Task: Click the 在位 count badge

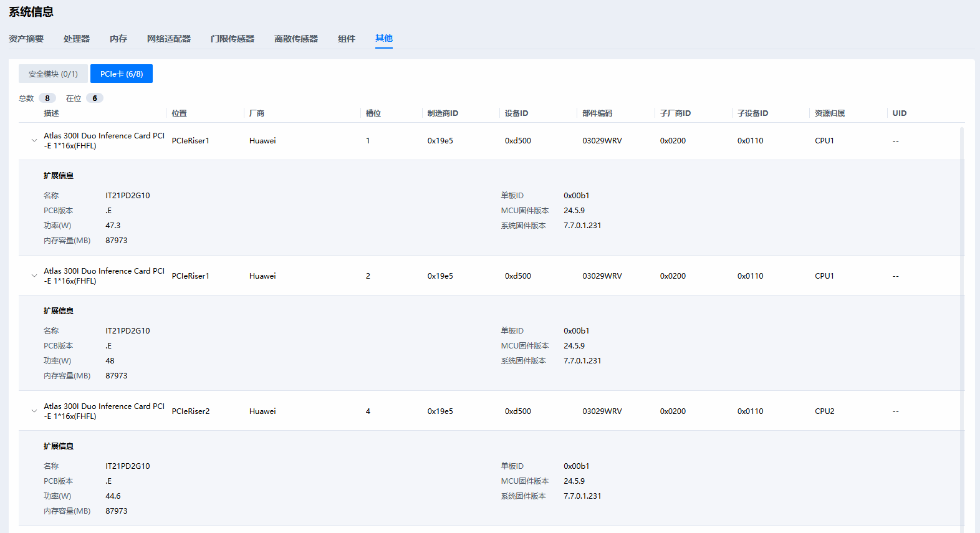Action: pos(95,98)
